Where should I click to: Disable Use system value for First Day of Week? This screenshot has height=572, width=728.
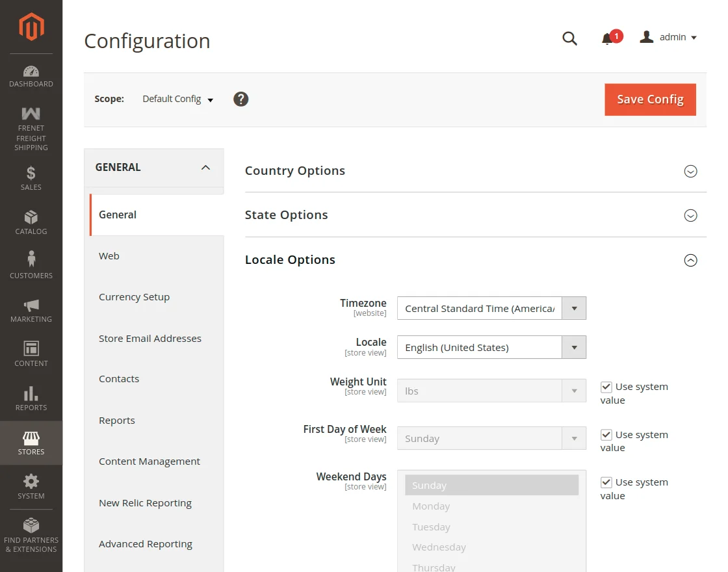pos(606,434)
